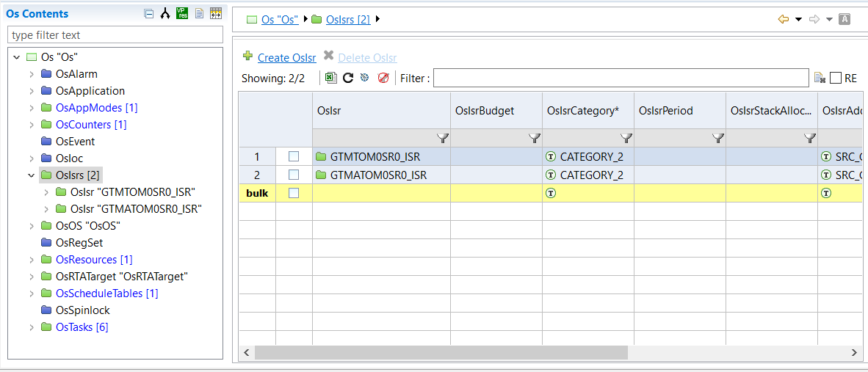868x372 pixels.
Task: Select OsEvent in the tree
Action: pyautogui.click(x=76, y=142)
